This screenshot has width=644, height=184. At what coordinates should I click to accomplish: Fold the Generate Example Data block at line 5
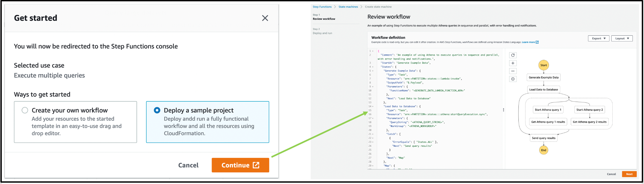pyautogui.click(x=373, y=71)
